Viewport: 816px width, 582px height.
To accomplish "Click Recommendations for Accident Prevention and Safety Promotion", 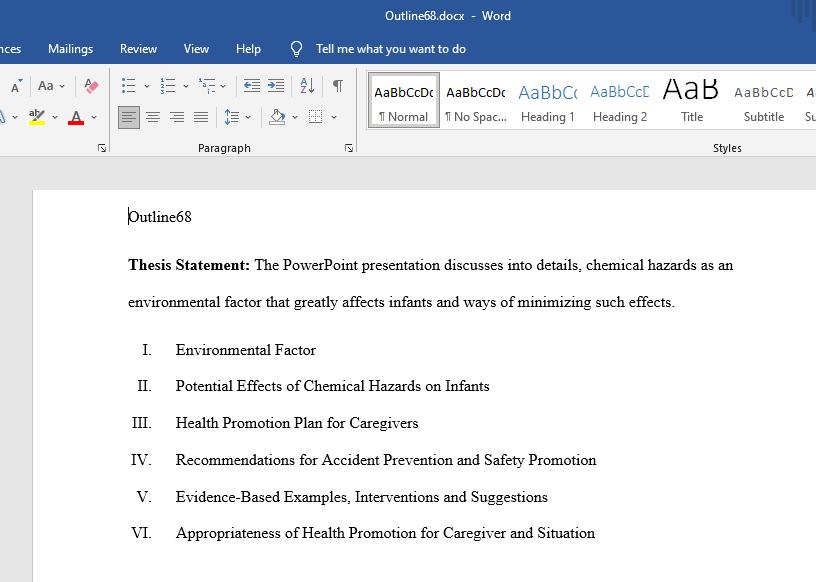I will (x=386, y=460).
